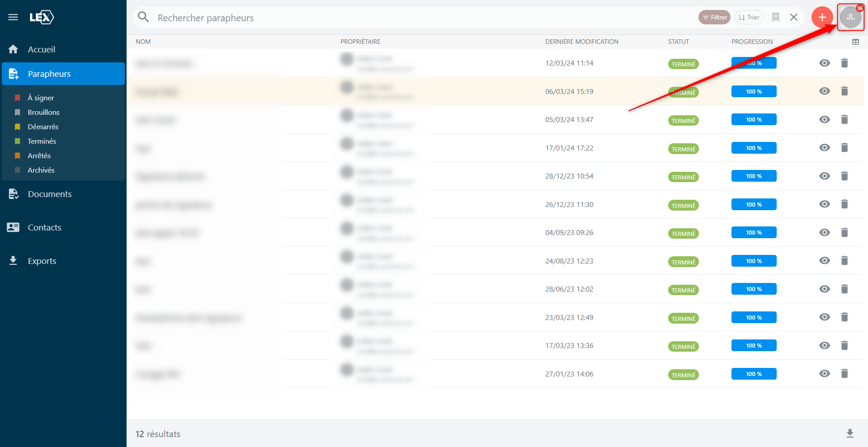Clear search with the X icon
This screenshot has height=447, width=868.
[793, 18]
